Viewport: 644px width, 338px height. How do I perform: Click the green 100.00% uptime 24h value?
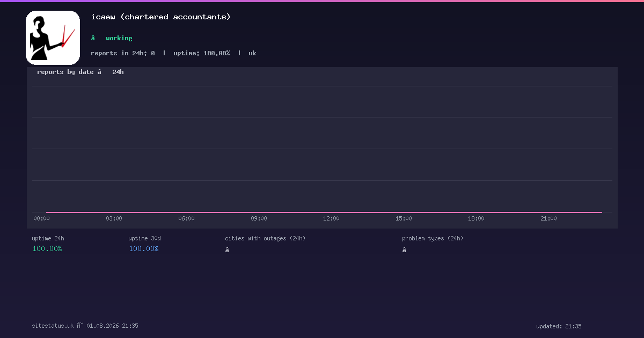tap(47, 248)
